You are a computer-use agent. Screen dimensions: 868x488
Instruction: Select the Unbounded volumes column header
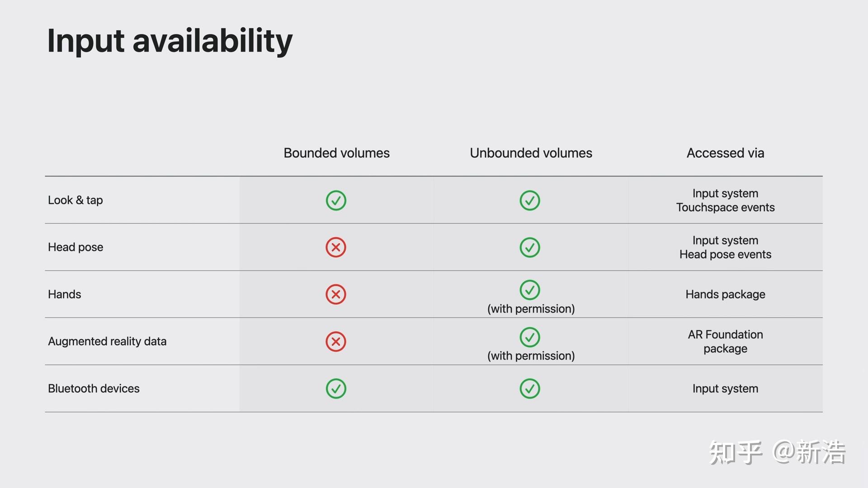tap(531, 153)
